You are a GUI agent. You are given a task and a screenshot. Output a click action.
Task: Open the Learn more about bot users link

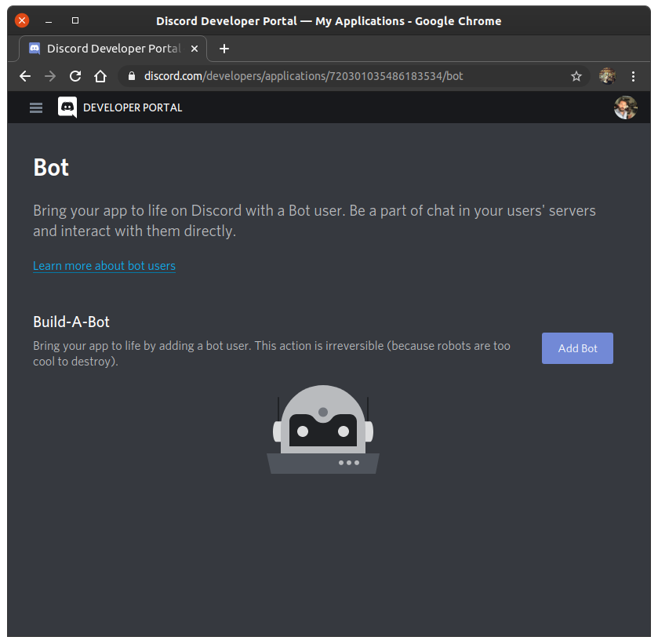click(104, 266)
